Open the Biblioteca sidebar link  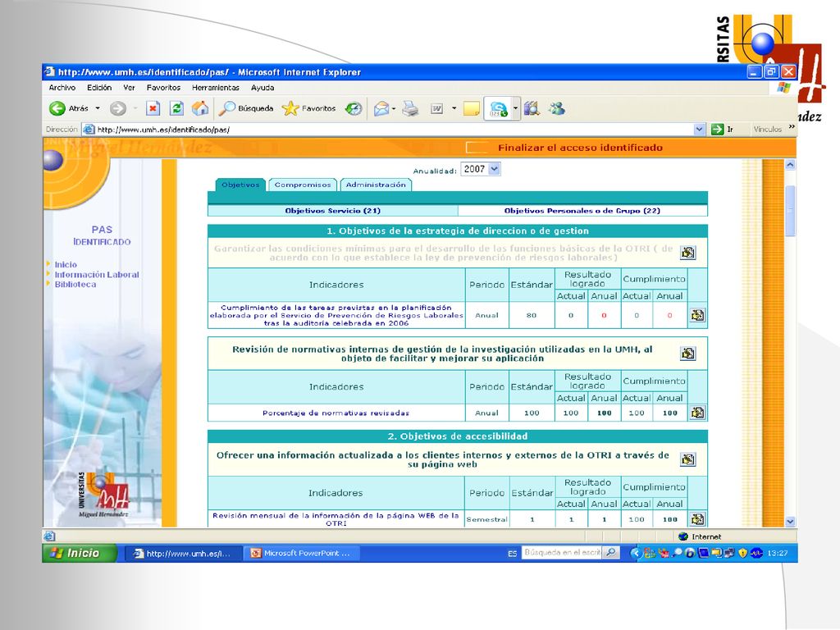click(x=75, y=284)
